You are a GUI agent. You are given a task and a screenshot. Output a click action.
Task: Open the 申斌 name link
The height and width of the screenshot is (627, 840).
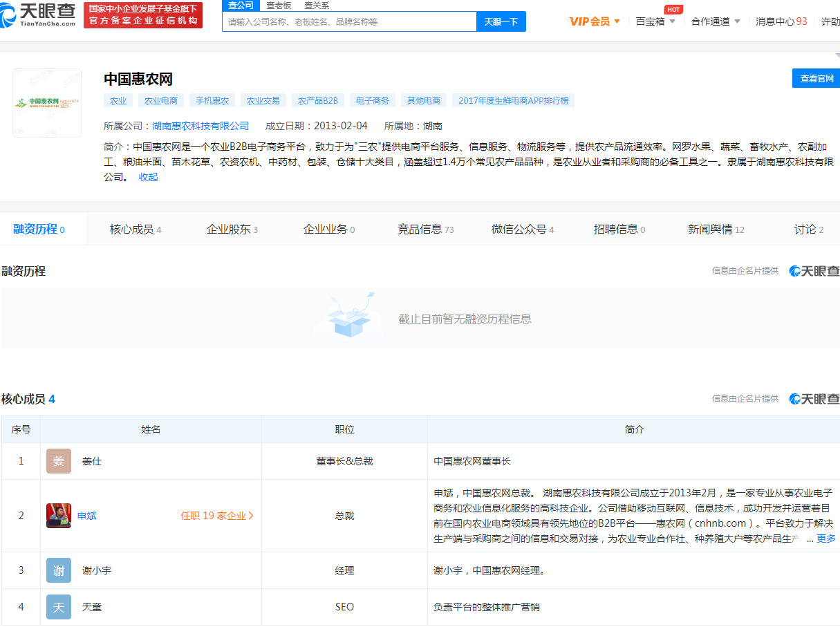86,516
